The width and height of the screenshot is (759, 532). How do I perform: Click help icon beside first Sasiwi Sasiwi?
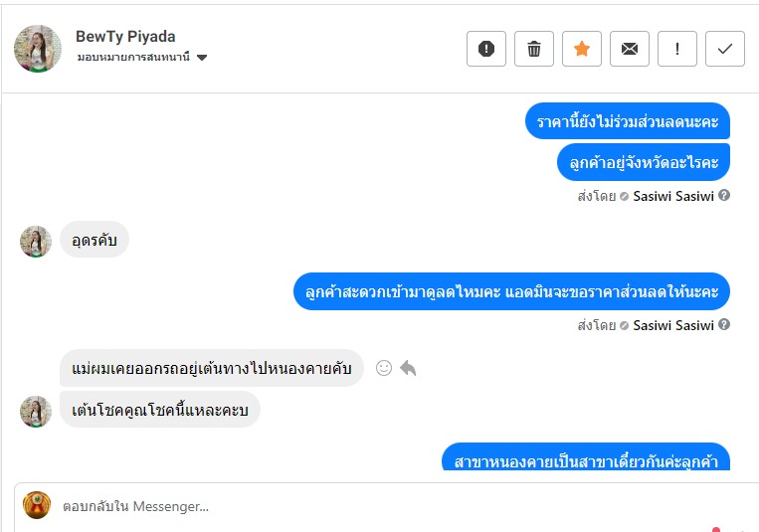tap(724, 195)
